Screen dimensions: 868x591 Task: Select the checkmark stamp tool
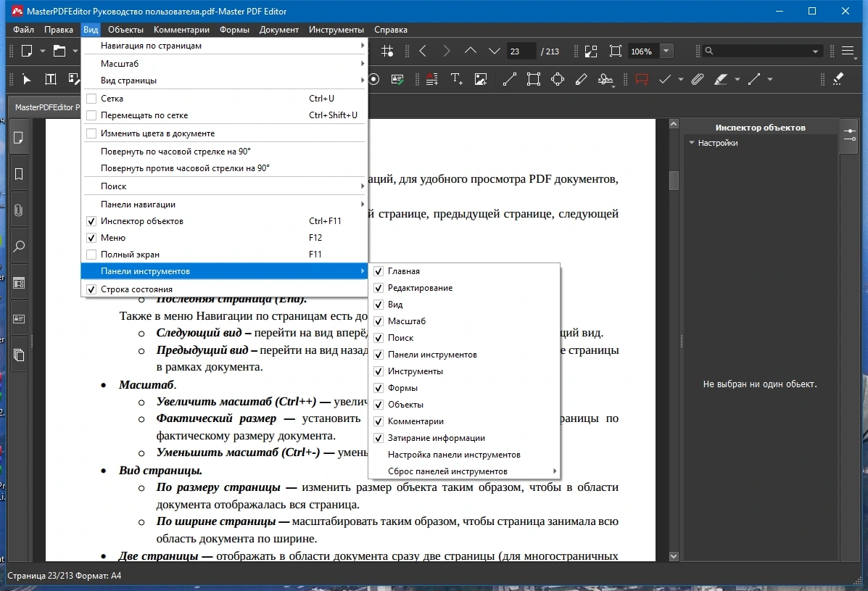click(x=665, y=79)
